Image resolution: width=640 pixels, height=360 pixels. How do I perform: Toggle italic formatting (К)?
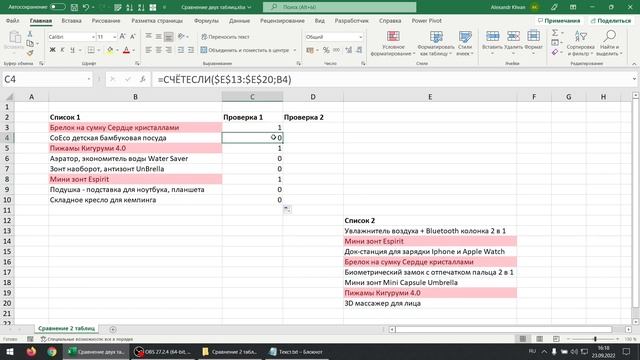pos(62,50)
